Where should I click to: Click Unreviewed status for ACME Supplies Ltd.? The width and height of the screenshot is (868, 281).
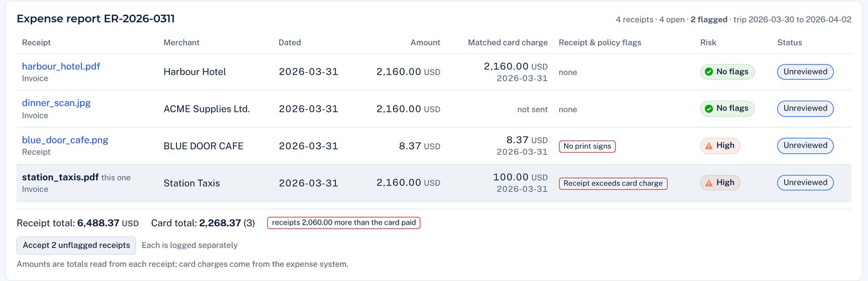805,108
